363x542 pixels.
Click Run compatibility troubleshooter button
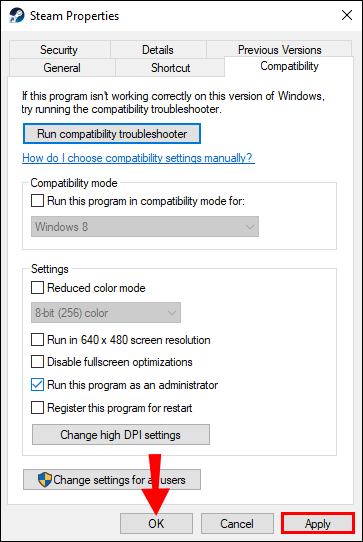(112, 134)
